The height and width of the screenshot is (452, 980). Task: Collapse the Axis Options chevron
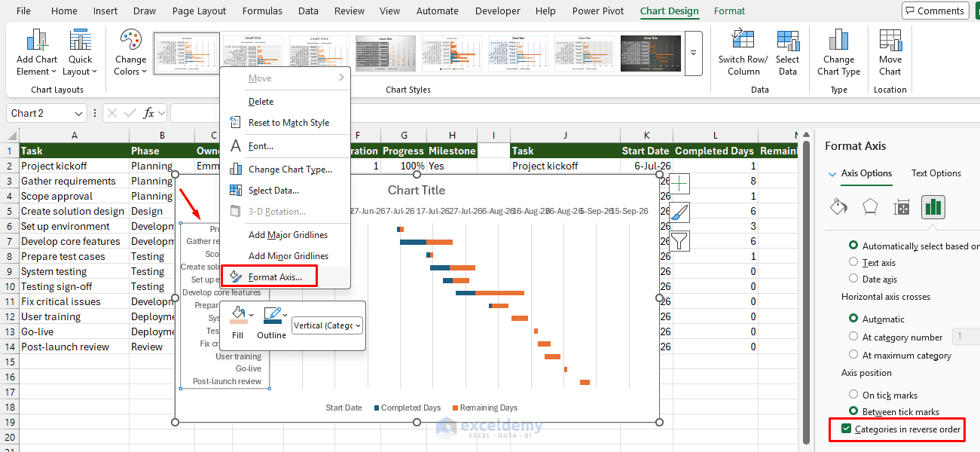point(832,174)
